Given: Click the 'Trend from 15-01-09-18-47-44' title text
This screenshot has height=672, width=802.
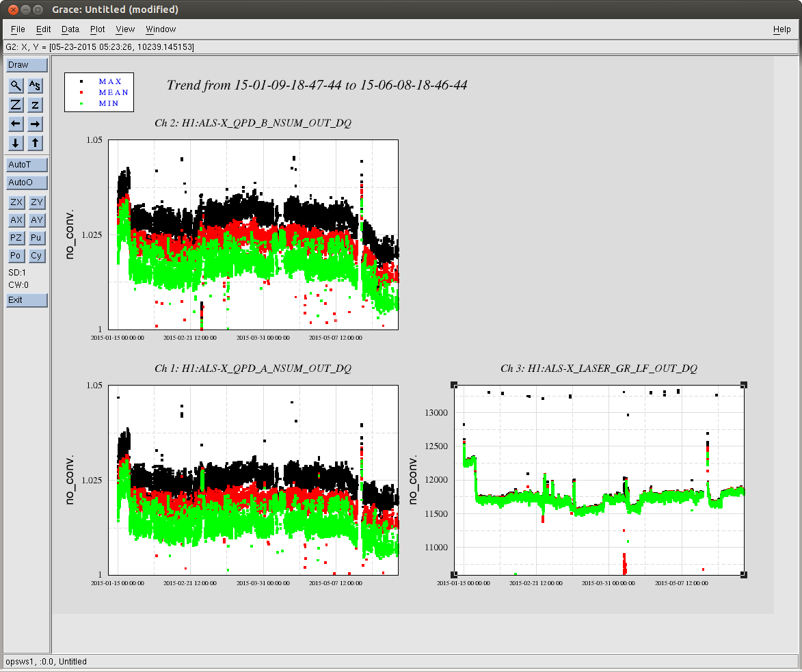Looking at the screenshot, I should coord(317,85).
